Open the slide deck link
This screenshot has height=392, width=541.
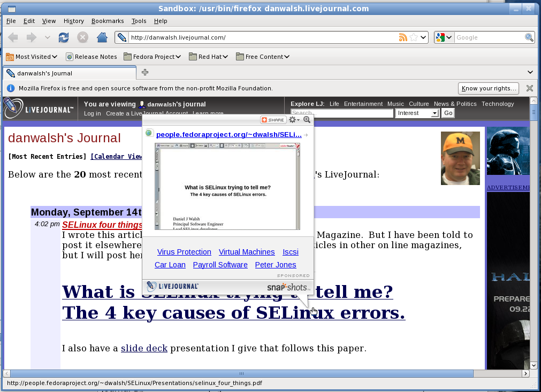pos(144,348)
